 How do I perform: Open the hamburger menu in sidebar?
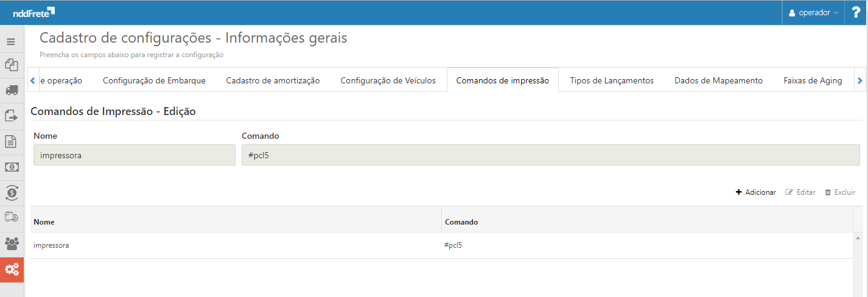click(x=11, y=42)
